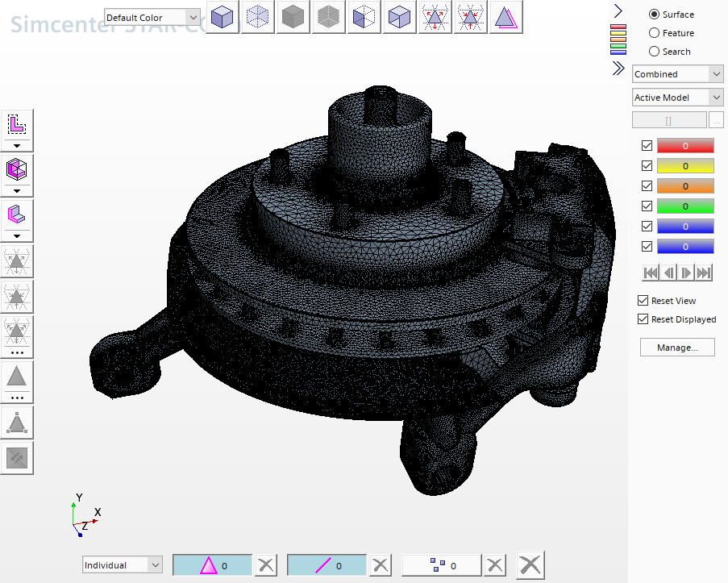Click the stacked color bands icon
Viewport: 728px width, 583px height.
(x=618, y=40)
